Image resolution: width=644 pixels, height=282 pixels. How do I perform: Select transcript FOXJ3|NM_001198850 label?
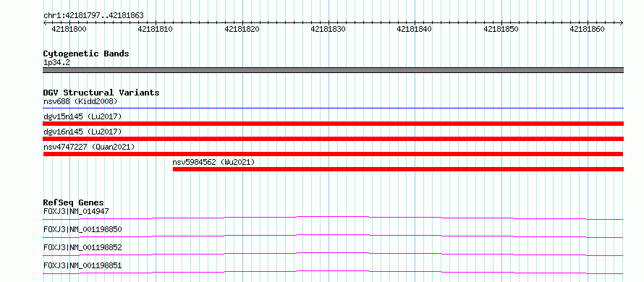(x=82, y=229)
